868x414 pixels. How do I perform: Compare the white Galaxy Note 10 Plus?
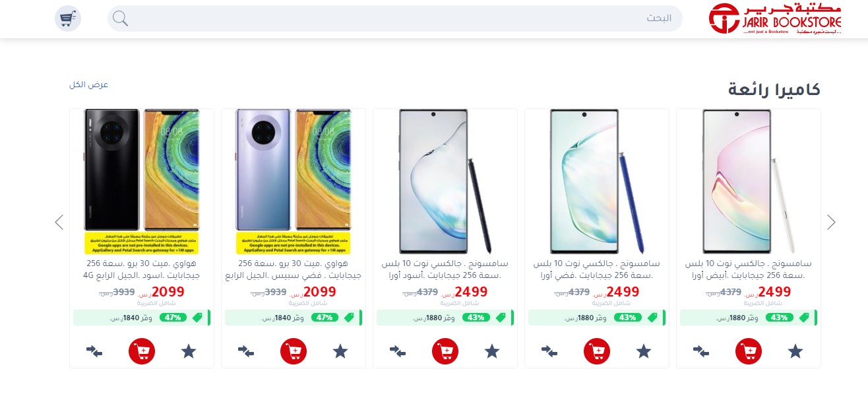(x=701, y=351)
